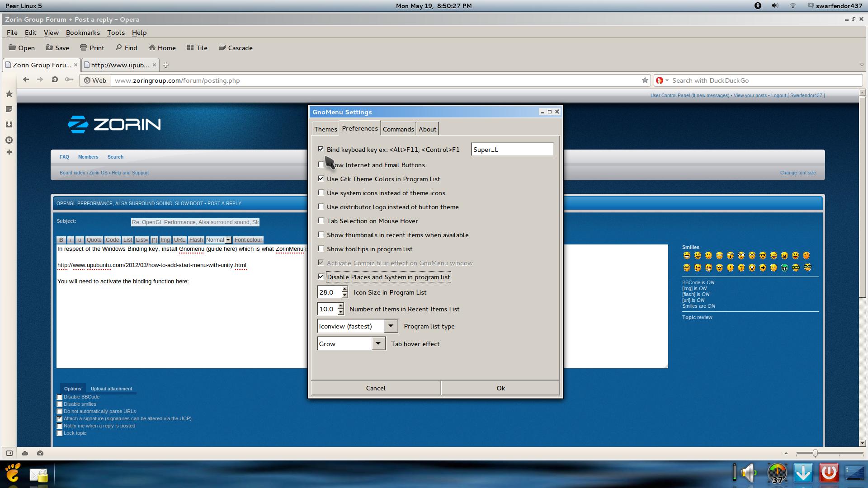Open the Notes panel in sidebar
This screenshot has width=868, height=488.
[x=9, y=109]
